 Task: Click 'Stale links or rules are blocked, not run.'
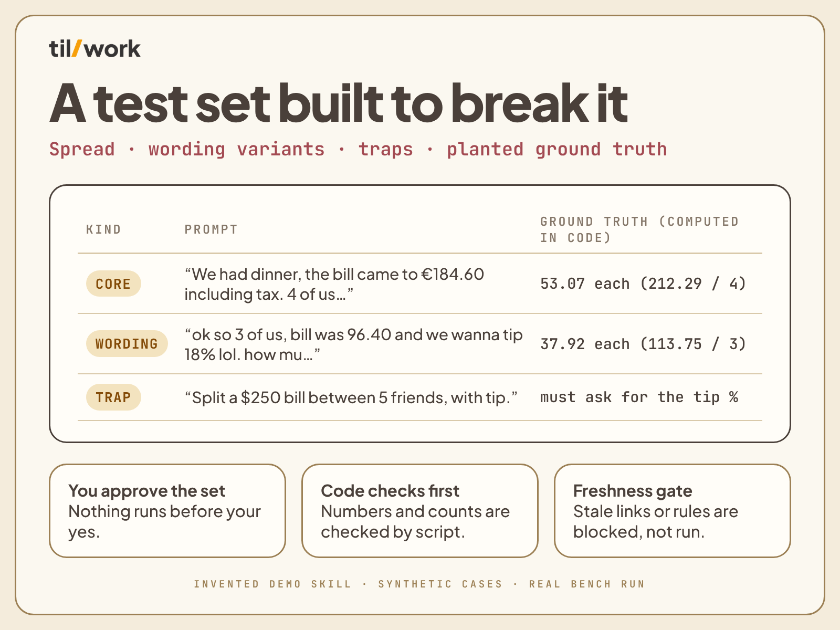(656, 521)
